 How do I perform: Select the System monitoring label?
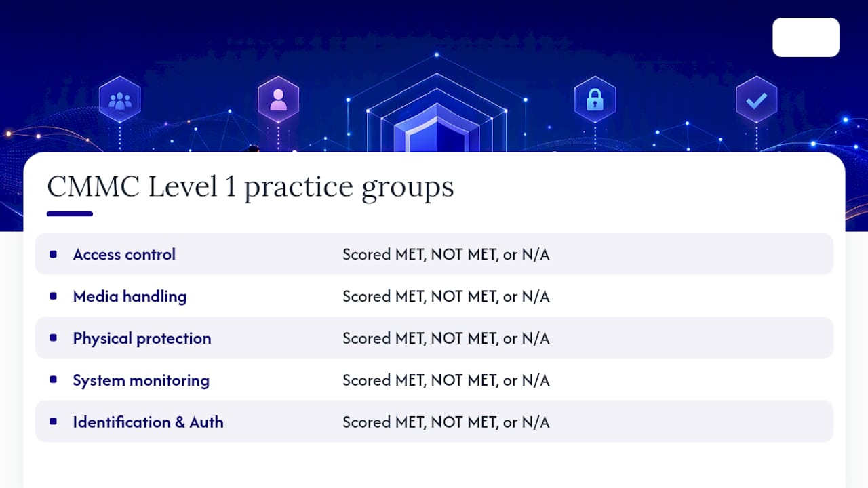(x=141, y=380)
